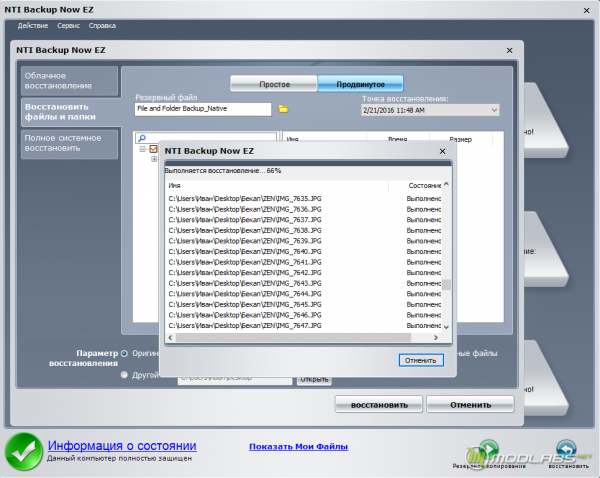Select the IMG_7640.JPG row
Viewport: 600px width, 478px height.
[x=304, y=252]
